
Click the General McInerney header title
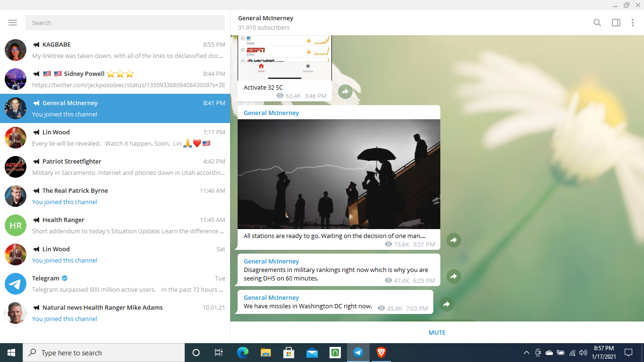click(265, 18)
